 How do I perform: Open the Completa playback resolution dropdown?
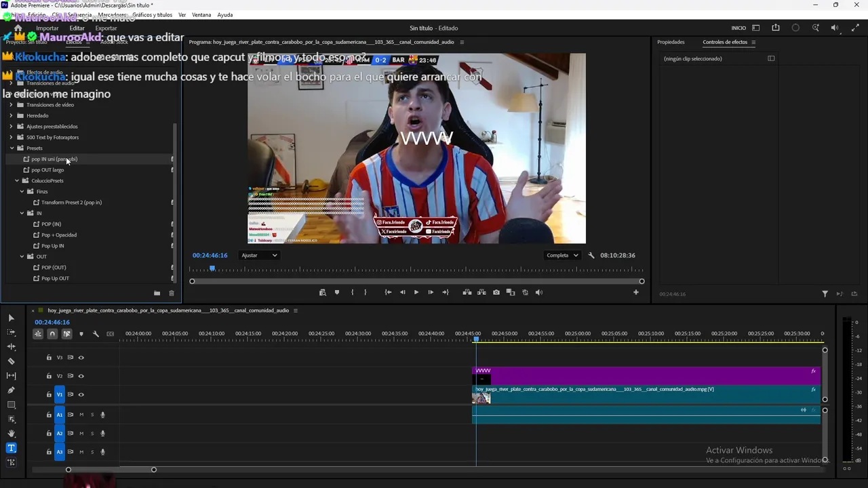point(562,256)
